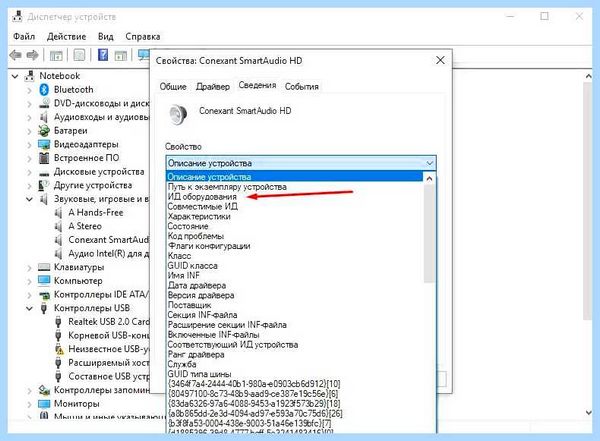Click the device tree scrollbar down arrow
Image resolution: width=600 pixels, height=441 pixels.
click(x=589, y=412)
